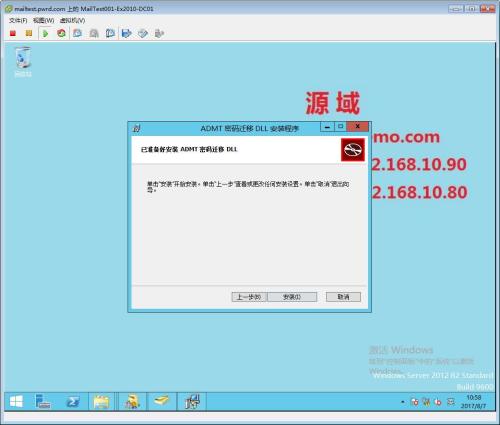This screenshot has height=425, width=500.
Task: Click the Take Snapshot toolbar icon
Action: tap(78, 33)
